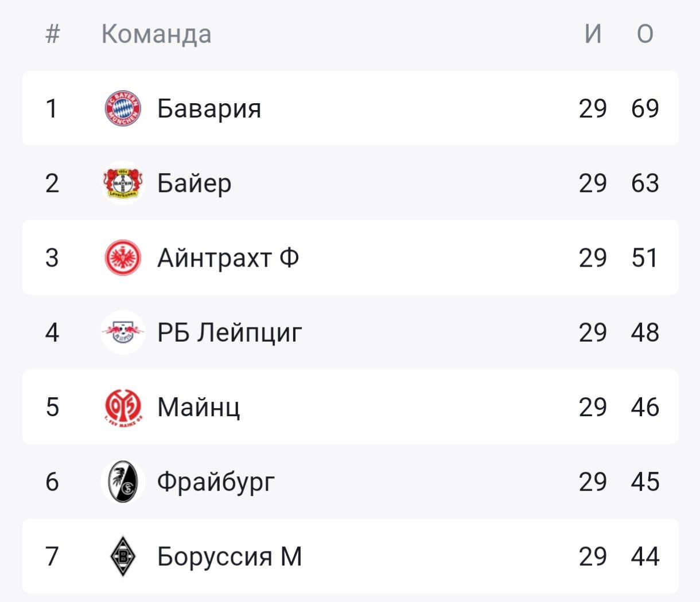Tap the Borussia Mönchengladbach diamond logo
This screenshot has width=700, height=602.
(122, 556)
